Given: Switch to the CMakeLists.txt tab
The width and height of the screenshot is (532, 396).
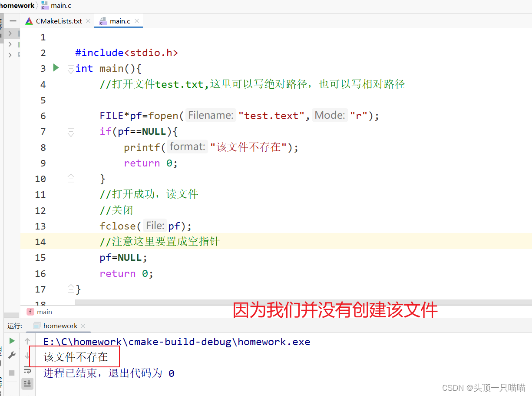Looking at the screenshot, I should (58, 21).
